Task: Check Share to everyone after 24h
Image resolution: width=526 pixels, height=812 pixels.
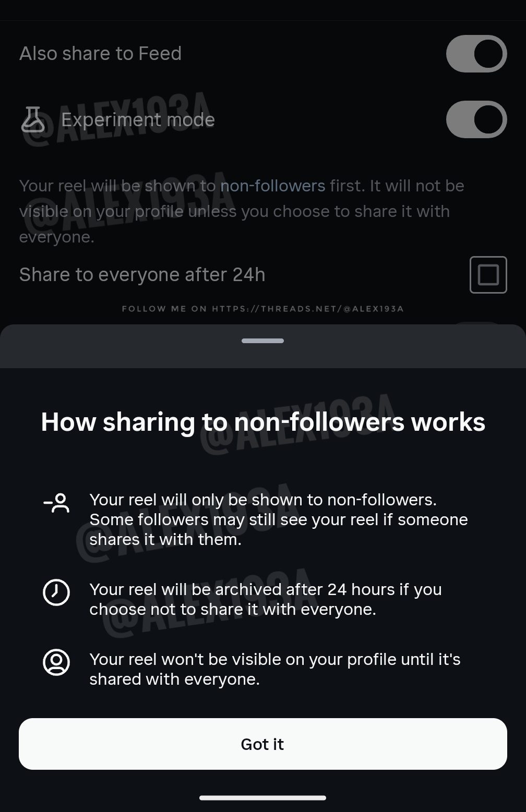Action: pos(488,274)
